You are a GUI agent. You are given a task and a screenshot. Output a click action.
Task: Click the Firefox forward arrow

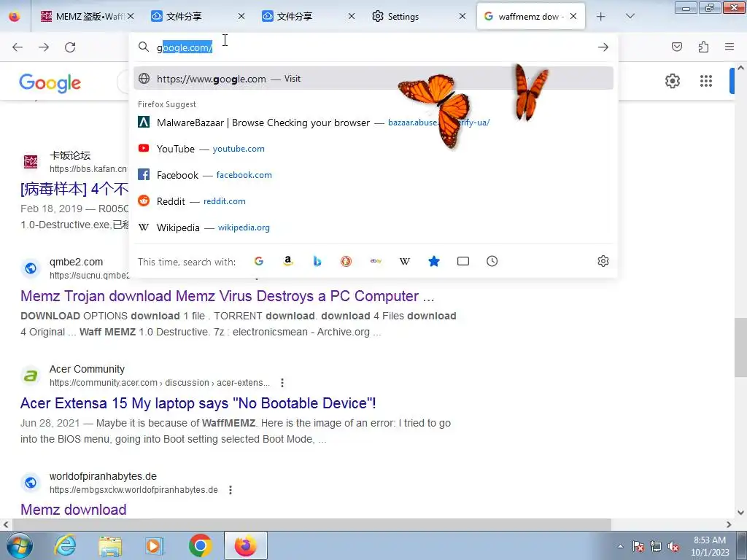tap(44, 47)
